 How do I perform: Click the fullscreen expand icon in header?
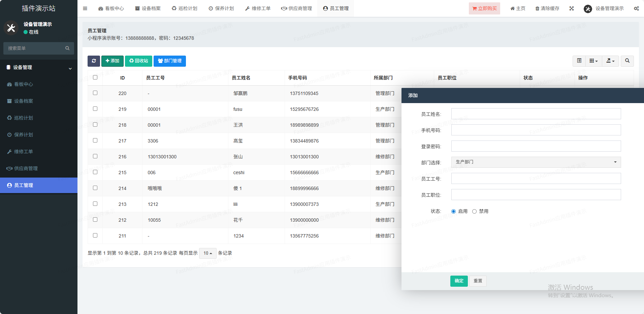click(x=572, y=8)
